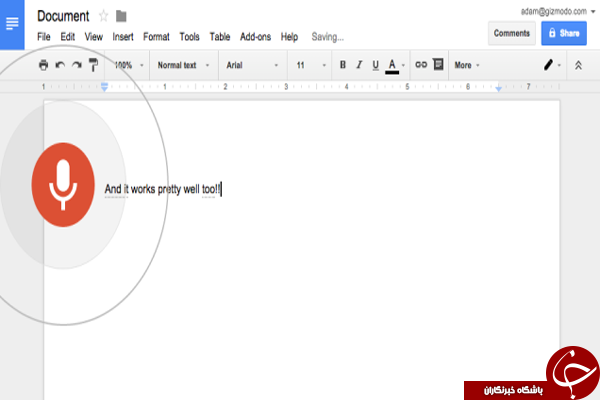Image resolution: width=600 pixels, height=400 pixels.
Task: Toggle bold formatting
Action: [x=343, y=65]
